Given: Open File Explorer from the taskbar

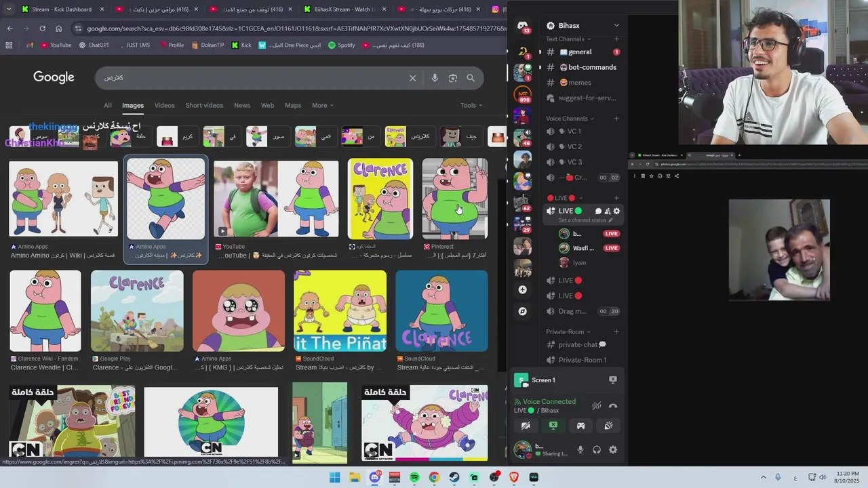Looking at the screenshot, I should click(355, 477).
